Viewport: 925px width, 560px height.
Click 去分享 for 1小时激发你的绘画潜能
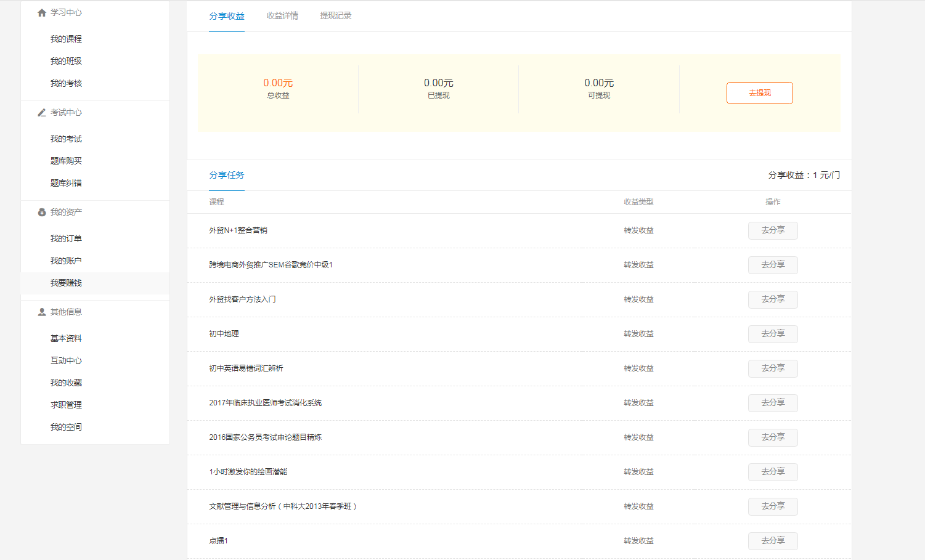(773, 472)
